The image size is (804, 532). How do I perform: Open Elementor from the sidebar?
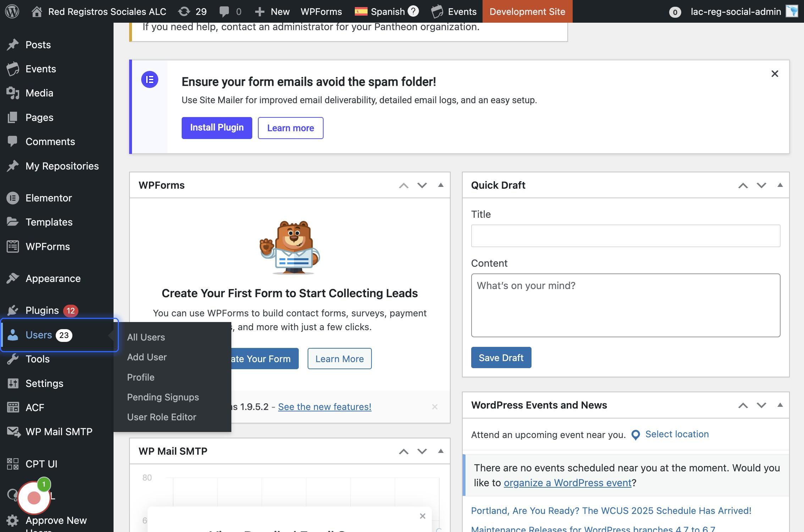49,198
